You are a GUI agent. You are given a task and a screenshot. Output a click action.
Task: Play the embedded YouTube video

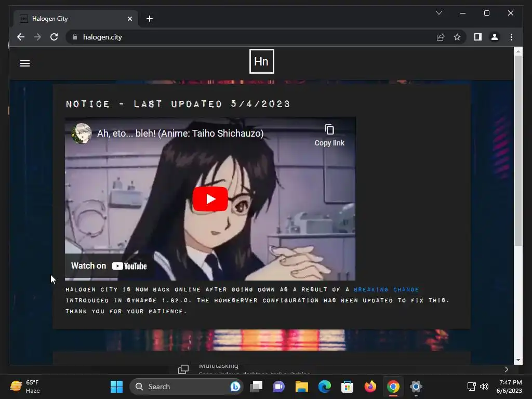click(x=210, y=199)
